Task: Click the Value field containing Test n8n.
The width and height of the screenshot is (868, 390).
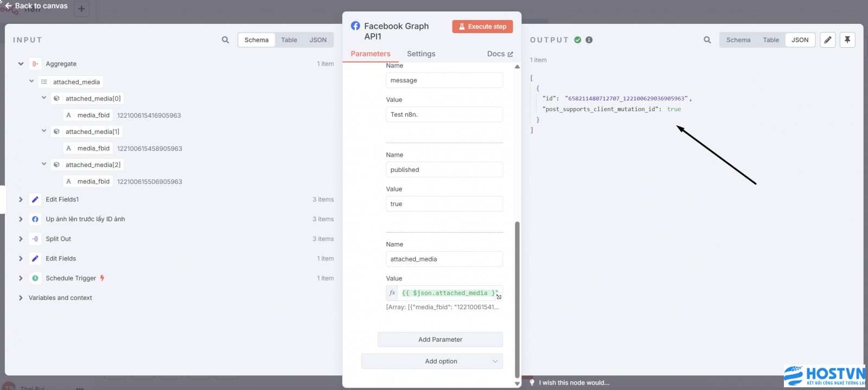Action: (444, 114)
